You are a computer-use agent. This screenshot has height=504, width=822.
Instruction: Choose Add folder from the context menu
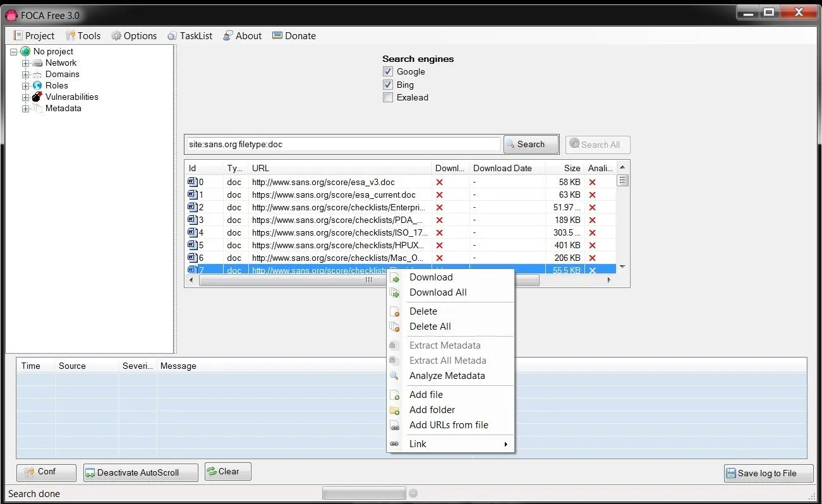(x=450, y=410)
